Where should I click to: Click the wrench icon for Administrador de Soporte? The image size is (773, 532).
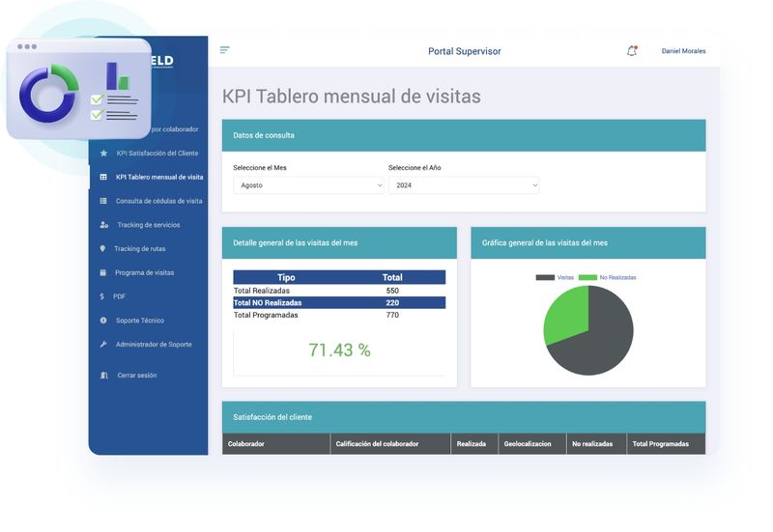pyautogui.click(x=103, y=345)
